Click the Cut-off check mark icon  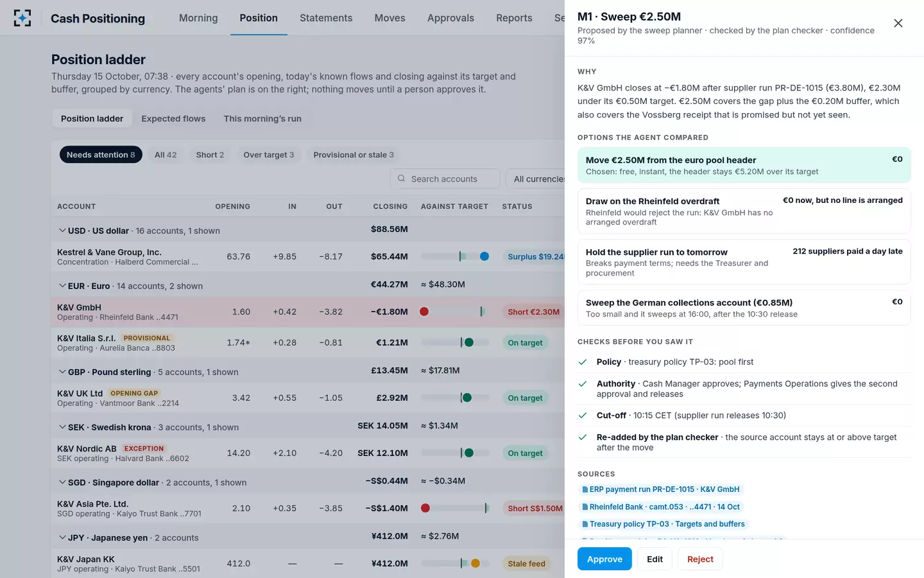[x=583, y=416]
